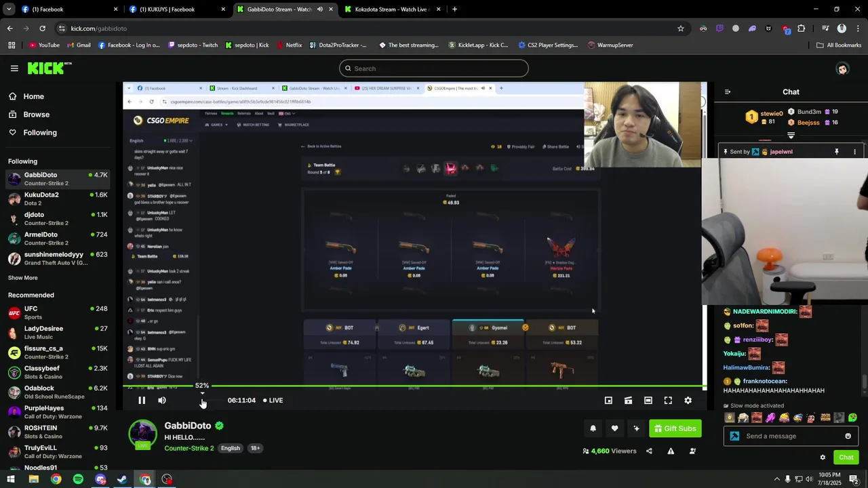Screen dimensions: 868x488
Task: Click the Gift Subs button
Action: (x=675, y=428)
